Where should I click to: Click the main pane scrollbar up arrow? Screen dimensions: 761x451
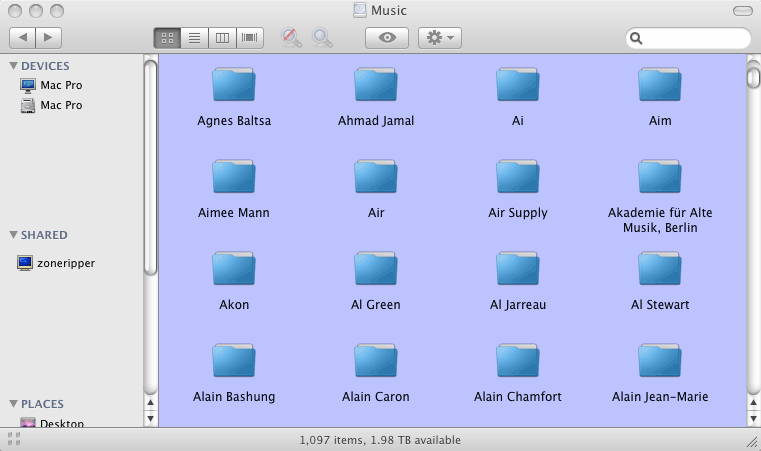753,402
